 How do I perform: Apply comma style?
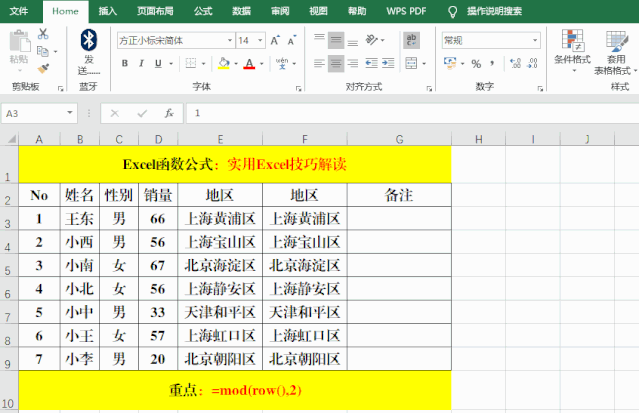[x=492, y=63]
